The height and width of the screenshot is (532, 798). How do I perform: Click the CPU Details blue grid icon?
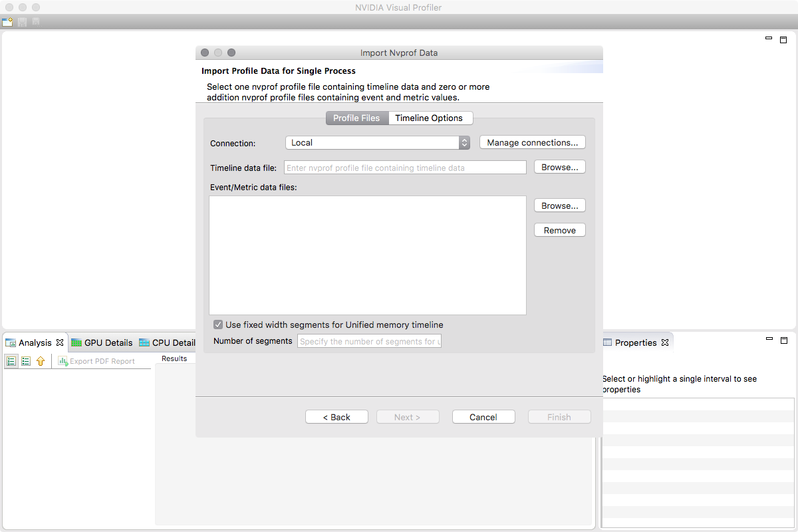144,342
